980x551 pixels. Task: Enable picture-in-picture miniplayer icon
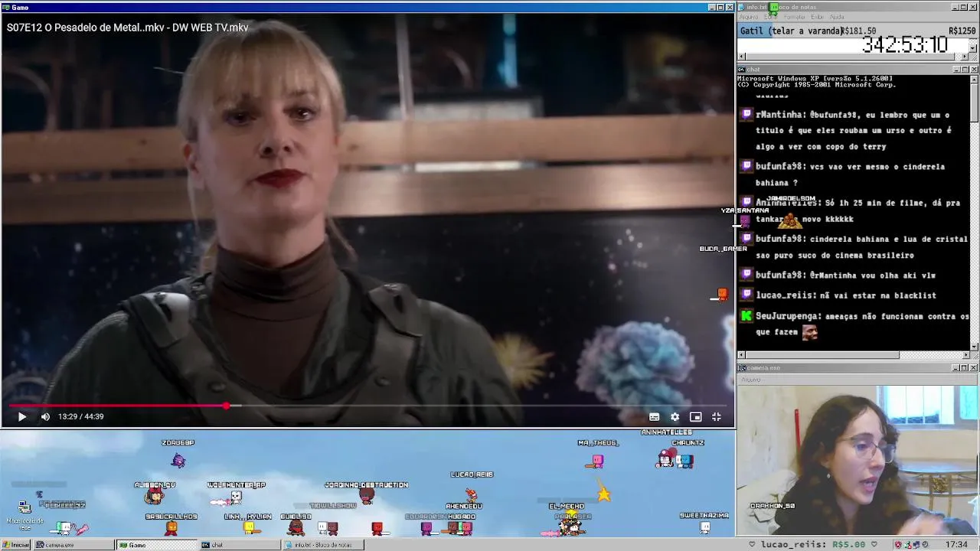pyautogui.click(x=695, y=417)
